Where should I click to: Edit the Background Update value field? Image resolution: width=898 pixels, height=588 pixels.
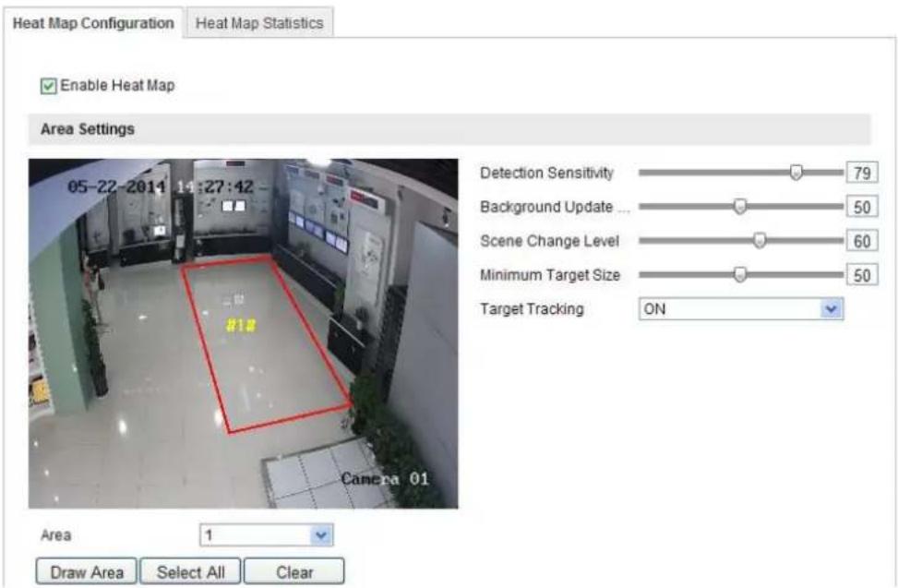(x=862, y=207)
